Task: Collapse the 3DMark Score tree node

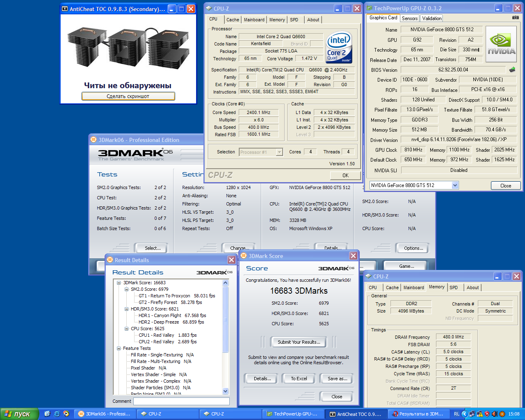Action: [119, 283]
